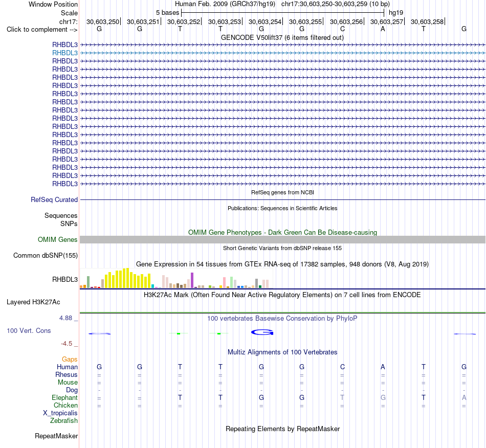Open the H3K27Ac Mark track title
Image resolution: width=486 pixels, height=448 pixels.
tap(282, 295)
